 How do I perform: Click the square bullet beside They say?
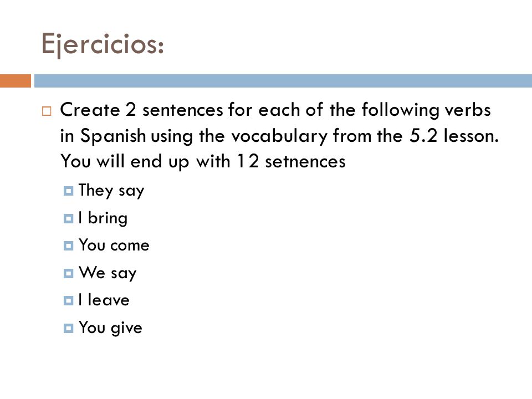point(68,191)
